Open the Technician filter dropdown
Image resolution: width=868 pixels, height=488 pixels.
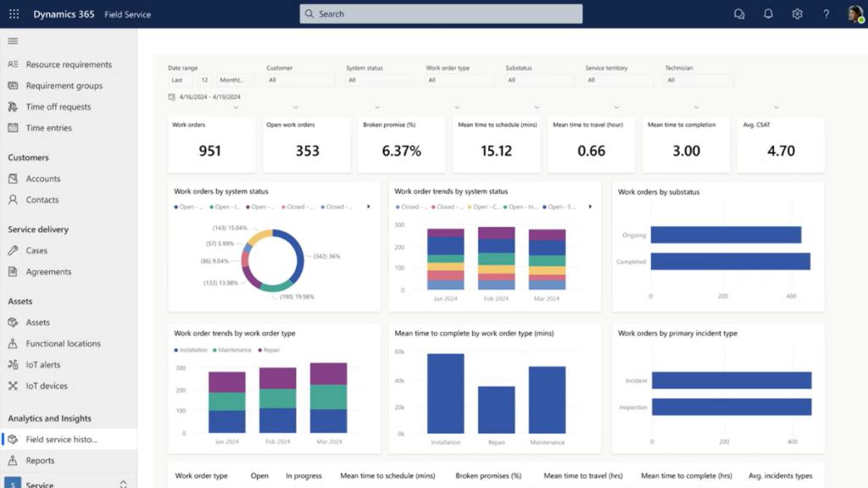[x=697, y=80]
